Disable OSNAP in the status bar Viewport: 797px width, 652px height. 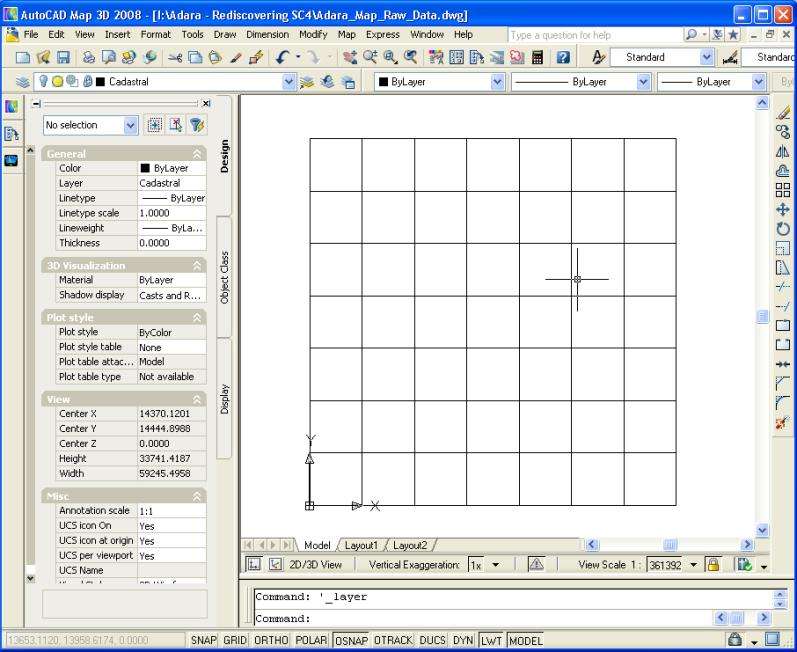pos(351,639)
